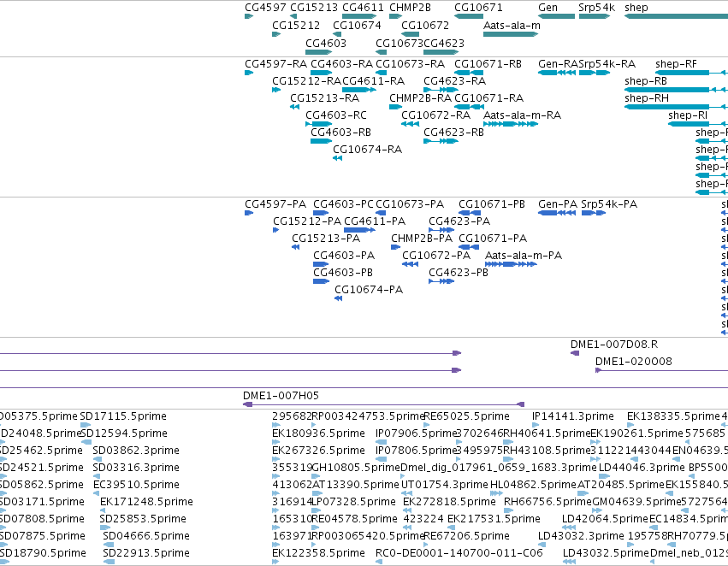Select protein CG10673-PA
This screenshot has width=728, height=566.
[410, 204]
